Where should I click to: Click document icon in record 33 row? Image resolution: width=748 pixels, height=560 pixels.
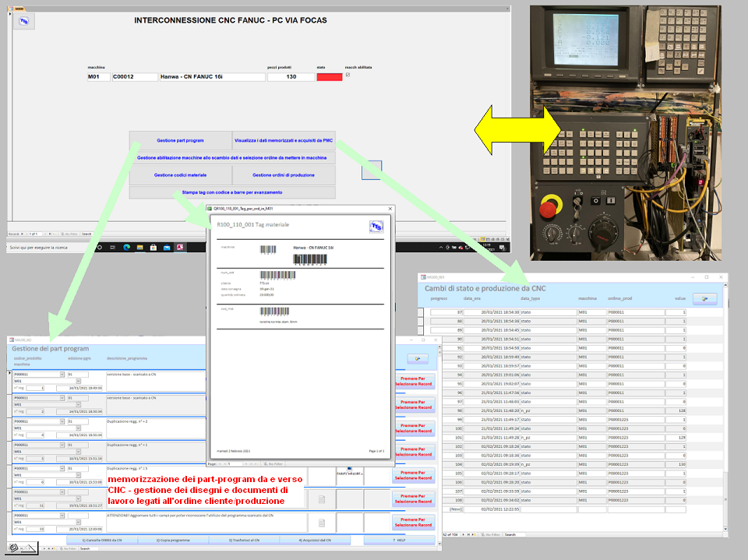pos(320,523)
